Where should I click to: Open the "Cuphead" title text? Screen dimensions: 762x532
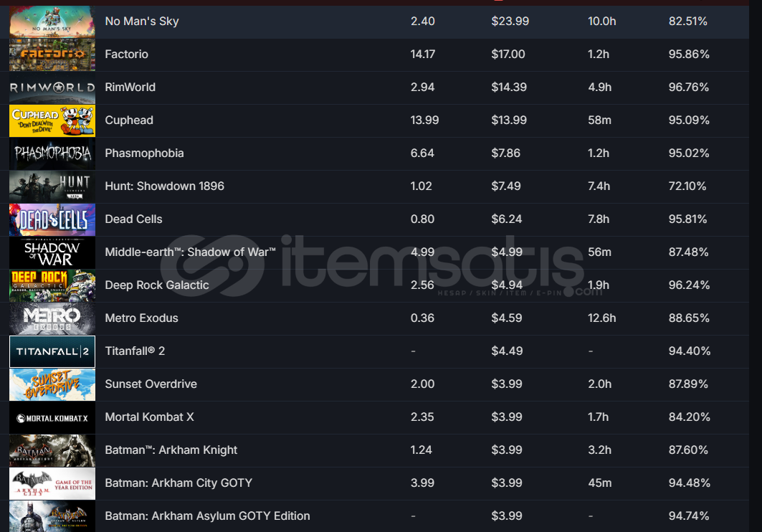[129, 120]
